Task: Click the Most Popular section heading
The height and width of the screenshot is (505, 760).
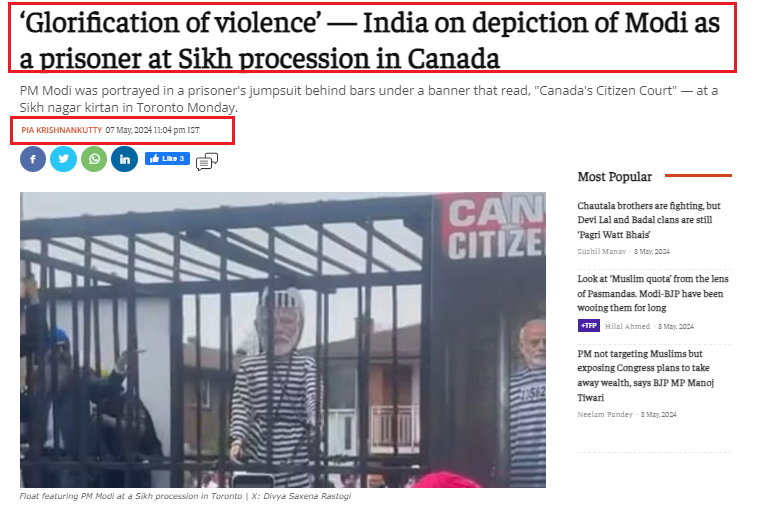Action: click(615, 177)
